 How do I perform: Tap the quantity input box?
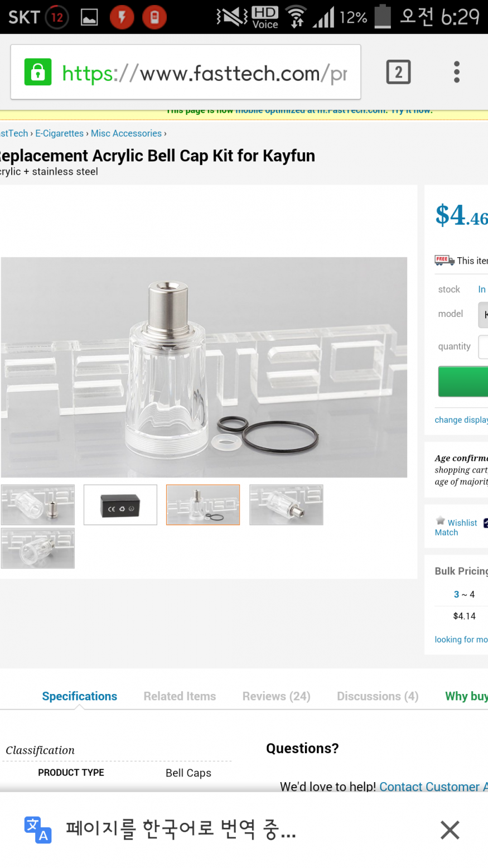[483, 346]
